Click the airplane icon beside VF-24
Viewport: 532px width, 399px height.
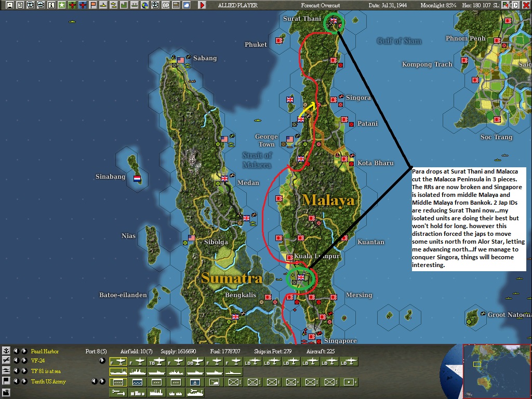pos(6,361)
